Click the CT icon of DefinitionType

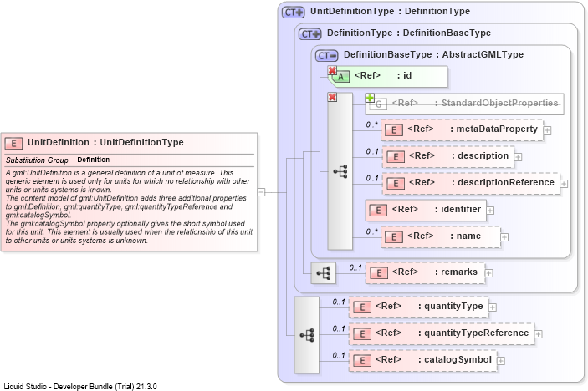pyautogui.click(x=310, y=34)
